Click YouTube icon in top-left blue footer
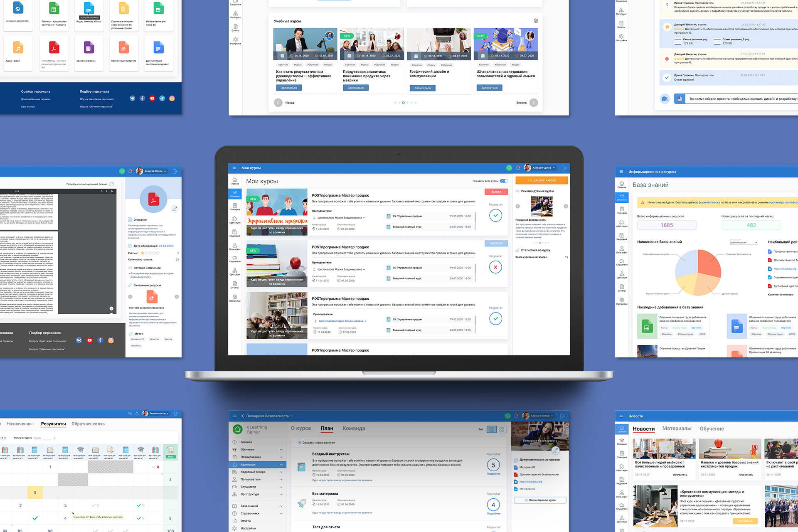This screenshot has width=798, height=532. [x=152, y=99]
